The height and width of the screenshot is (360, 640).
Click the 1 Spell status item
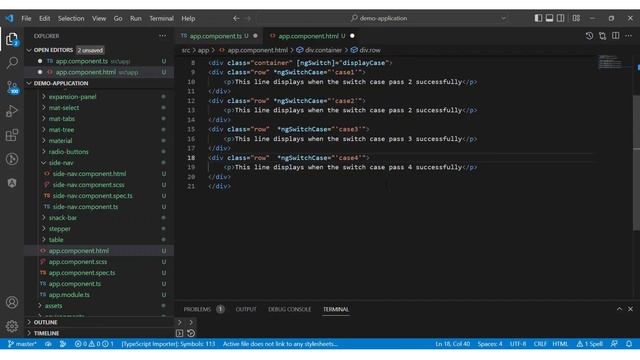589,344
